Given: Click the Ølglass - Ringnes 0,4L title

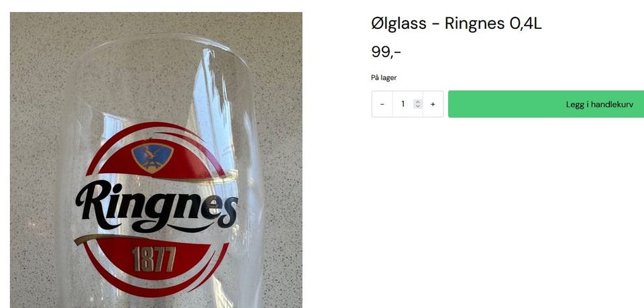Looking at the screenshot, I should (x=456, y=23).
